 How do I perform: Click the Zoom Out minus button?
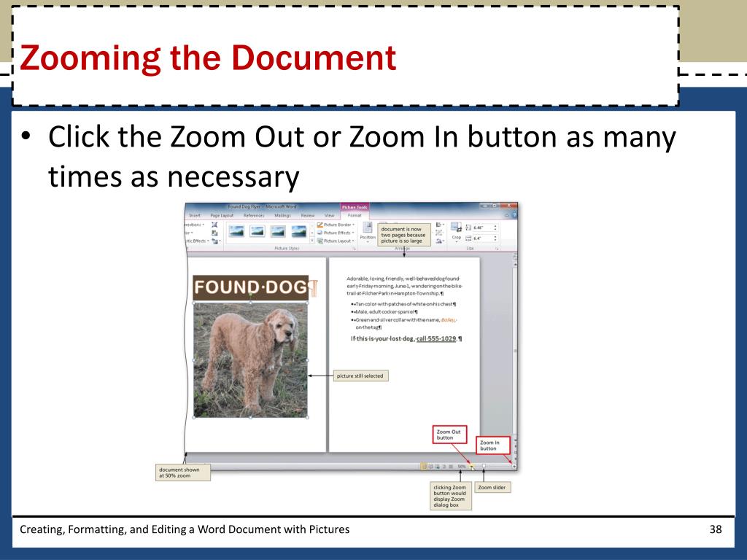point(472,466)
